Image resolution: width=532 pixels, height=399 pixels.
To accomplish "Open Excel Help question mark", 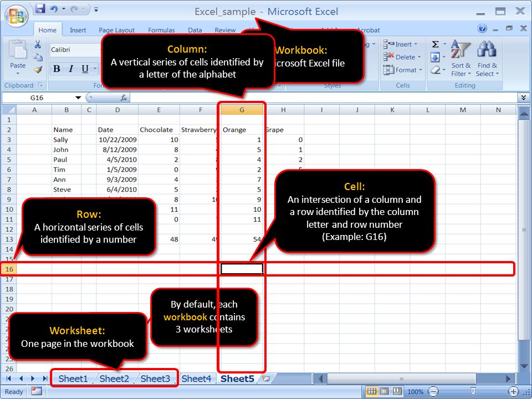I will 482,28.
